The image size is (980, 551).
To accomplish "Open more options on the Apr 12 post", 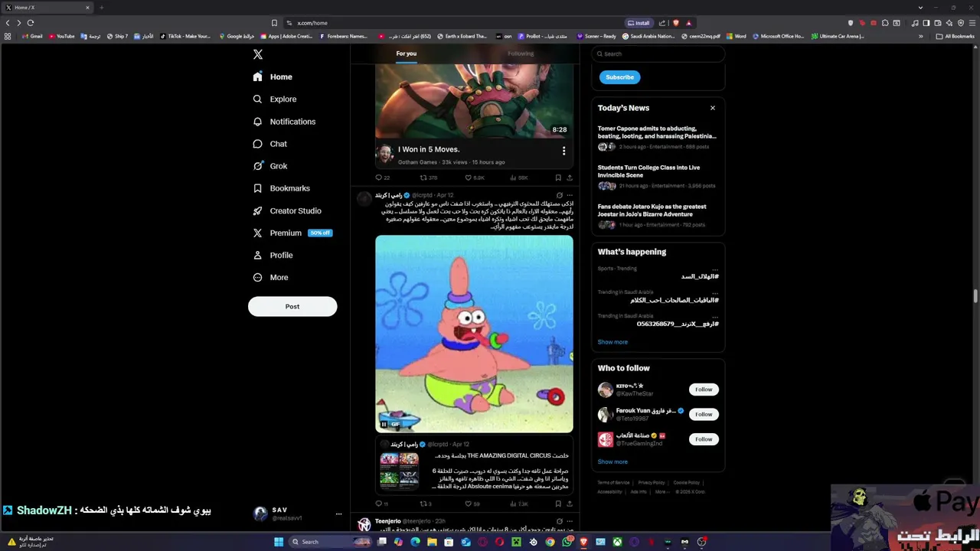I will (570, 195).
